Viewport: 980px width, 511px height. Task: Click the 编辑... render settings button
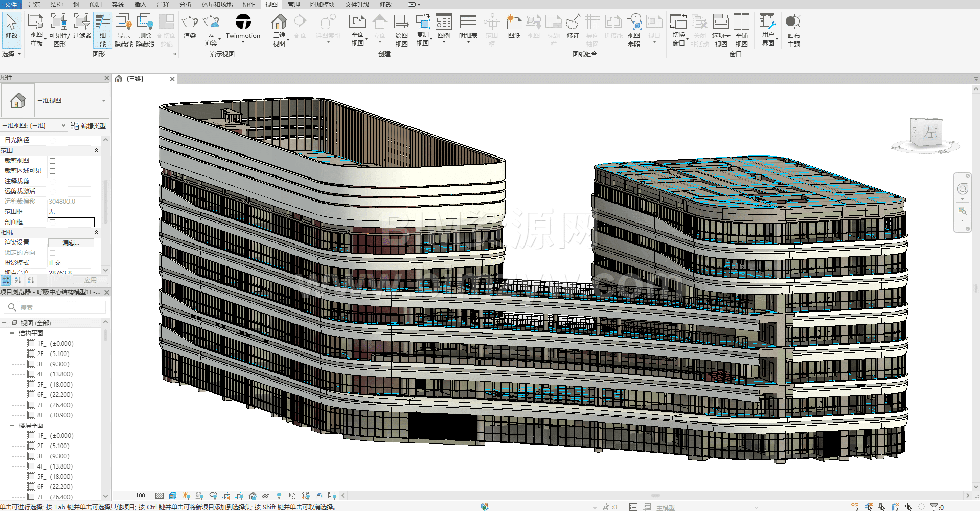point(71,242)
